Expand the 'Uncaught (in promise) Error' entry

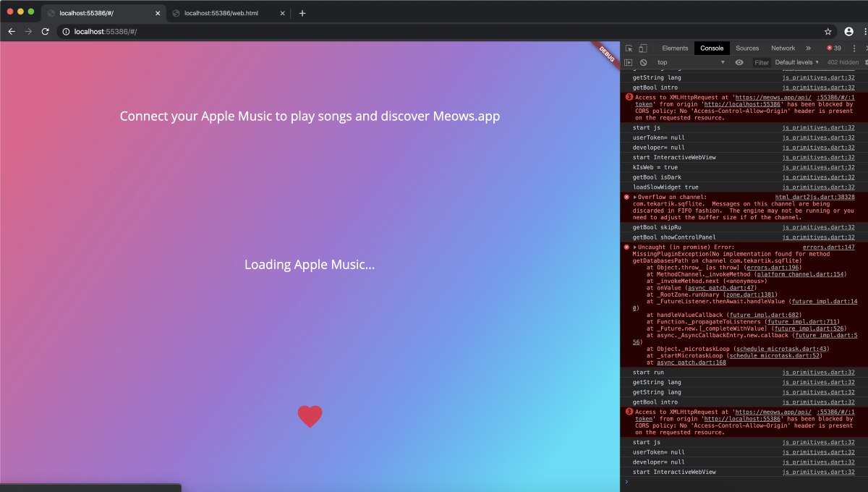pyautogui.click(x=635, y=247)
